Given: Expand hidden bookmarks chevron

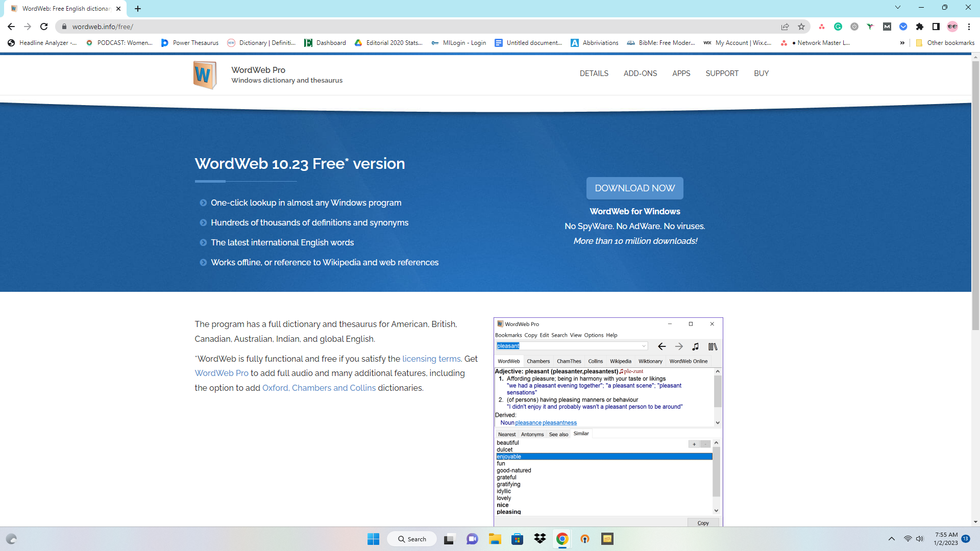Looking at the screenshot, I should [902, 43].
